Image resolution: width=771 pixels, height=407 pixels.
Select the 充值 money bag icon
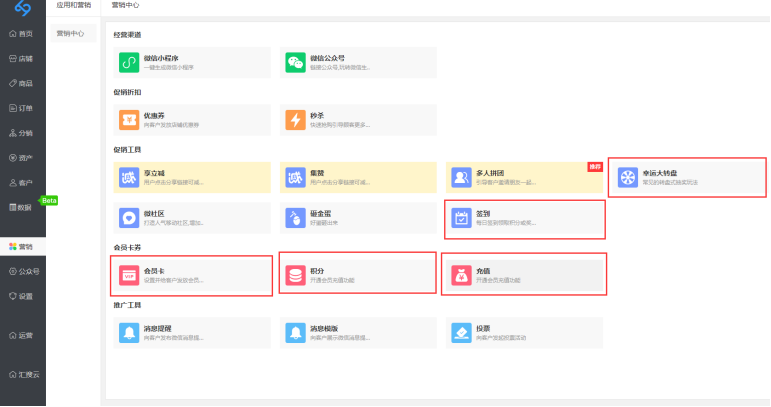(461, 275)
